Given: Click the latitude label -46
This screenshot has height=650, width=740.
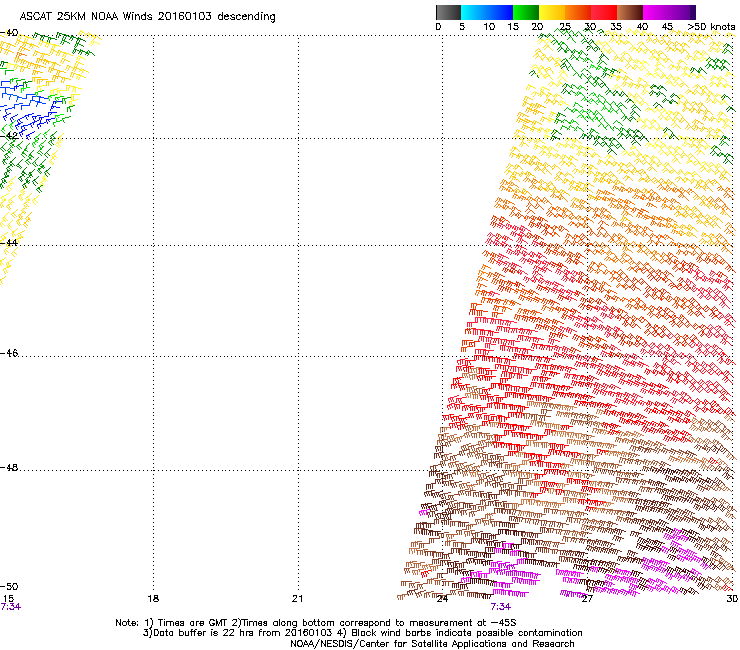Looking at the screenshot, I should [9, 353].
